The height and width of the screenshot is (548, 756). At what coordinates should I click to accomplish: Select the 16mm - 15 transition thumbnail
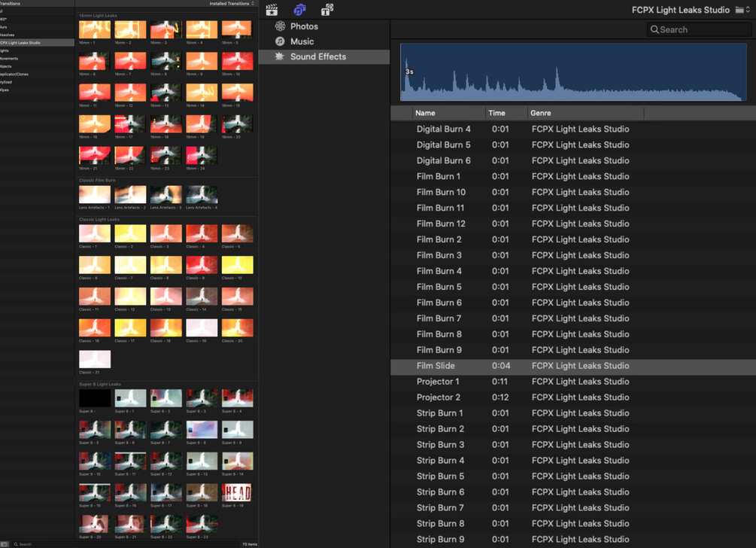[237, 92]
